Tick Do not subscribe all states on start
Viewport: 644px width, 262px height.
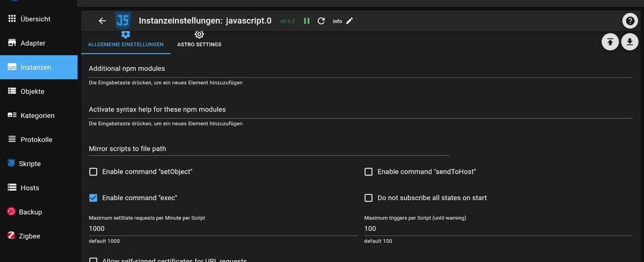pyautogui.click(x=369, y=198)
